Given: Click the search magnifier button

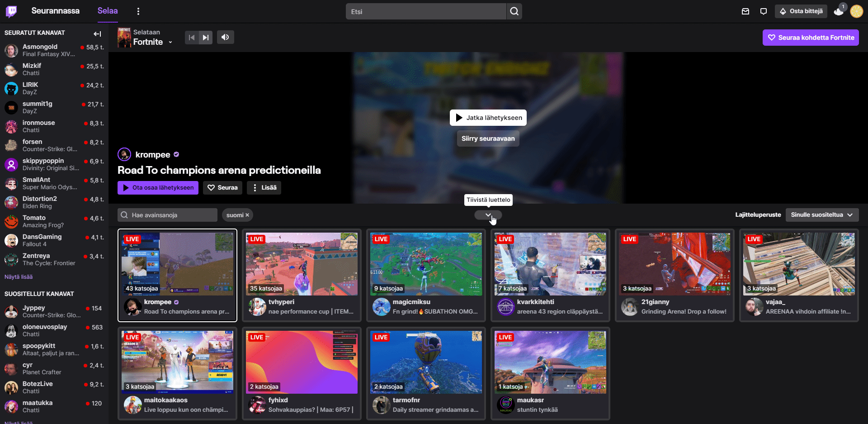Looking at the screenshot, I should tap(514, 11).
